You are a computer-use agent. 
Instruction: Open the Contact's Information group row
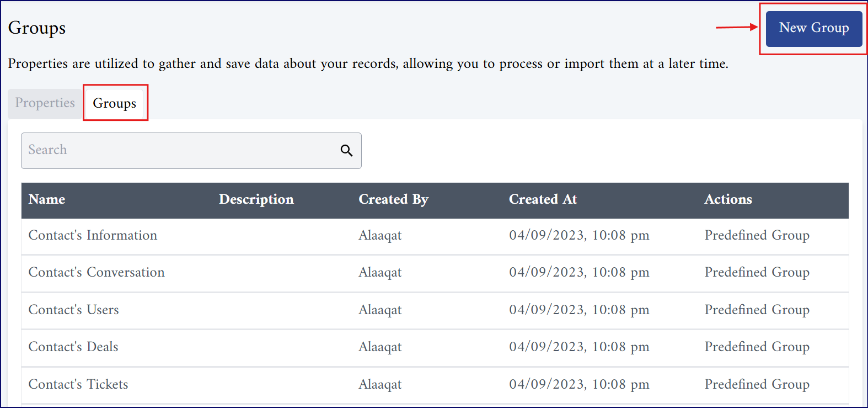[x=435, y=236]
